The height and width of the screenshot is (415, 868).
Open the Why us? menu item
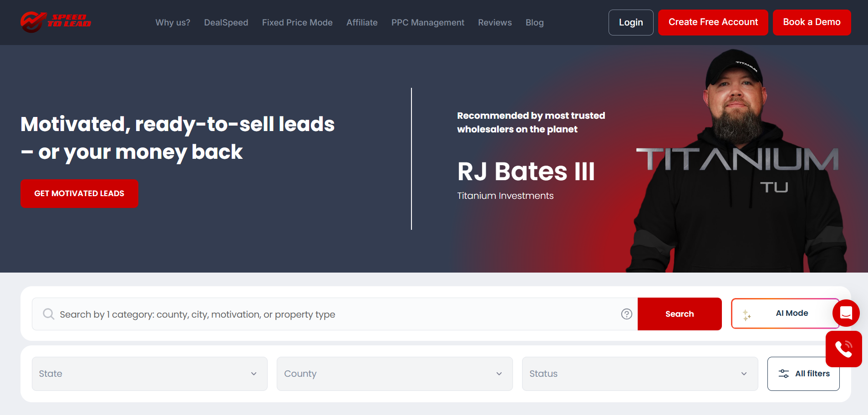click(173, 22)
